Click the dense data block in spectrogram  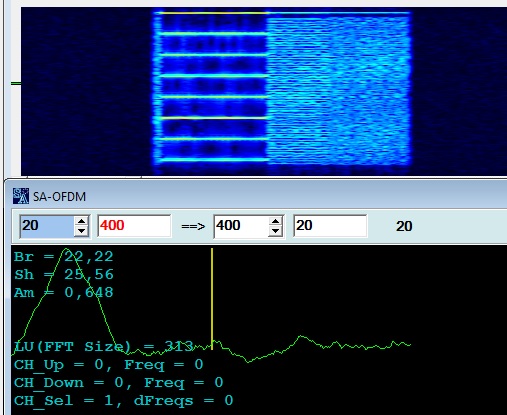click(338, 90)
